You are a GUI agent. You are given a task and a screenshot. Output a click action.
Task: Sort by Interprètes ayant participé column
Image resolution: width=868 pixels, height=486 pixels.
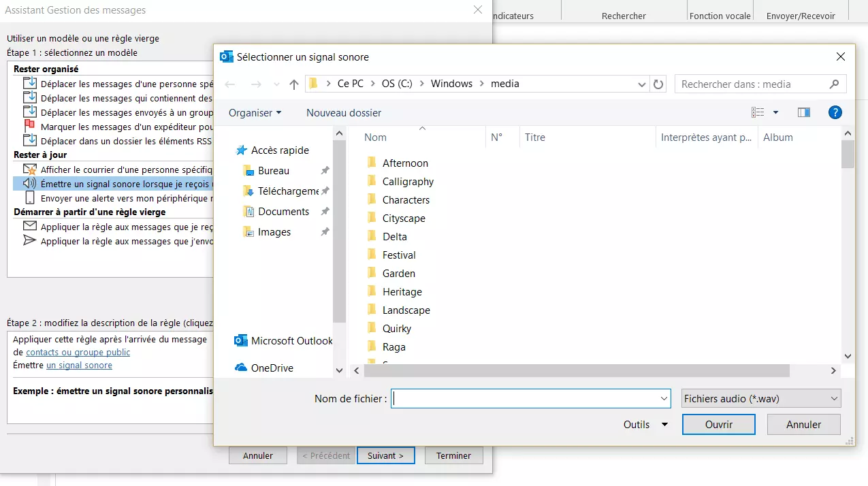point(707,137)
